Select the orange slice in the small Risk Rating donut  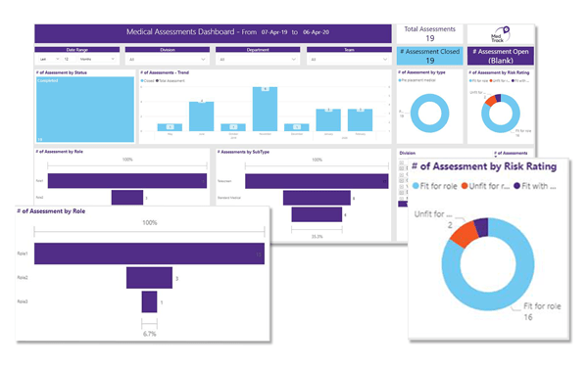[490, 102]
